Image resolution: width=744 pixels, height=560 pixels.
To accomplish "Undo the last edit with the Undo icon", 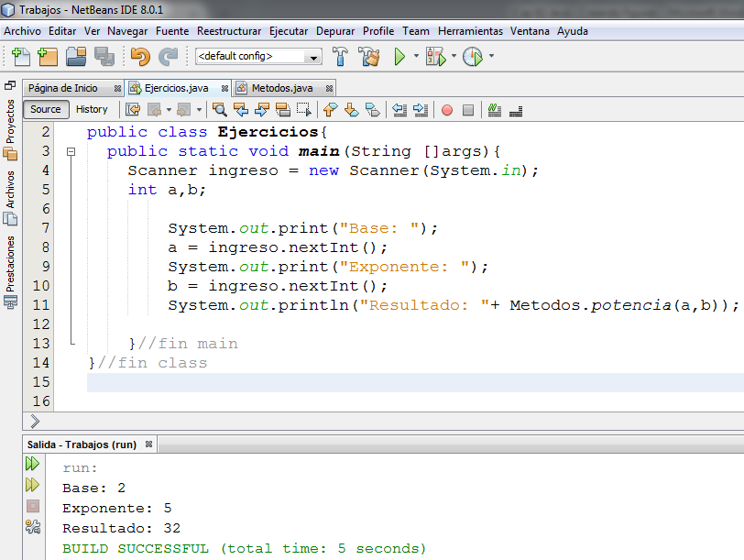I will click(138, 56).
